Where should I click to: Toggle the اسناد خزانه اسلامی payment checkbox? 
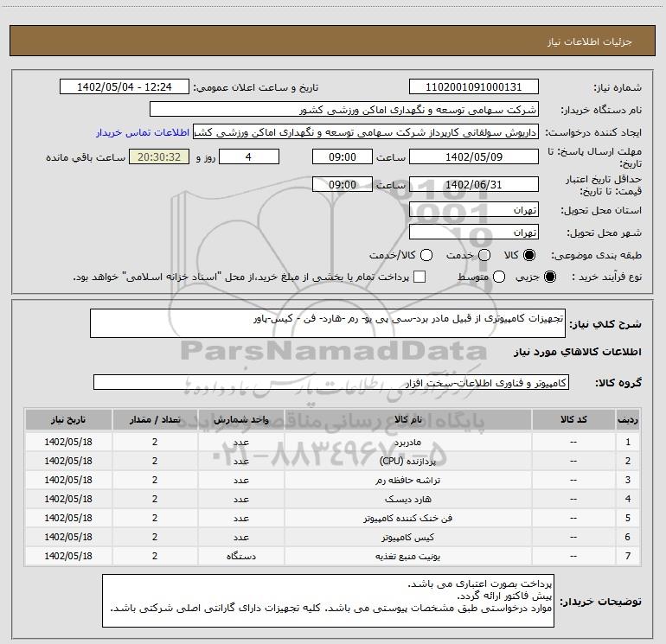coord(419,277)
